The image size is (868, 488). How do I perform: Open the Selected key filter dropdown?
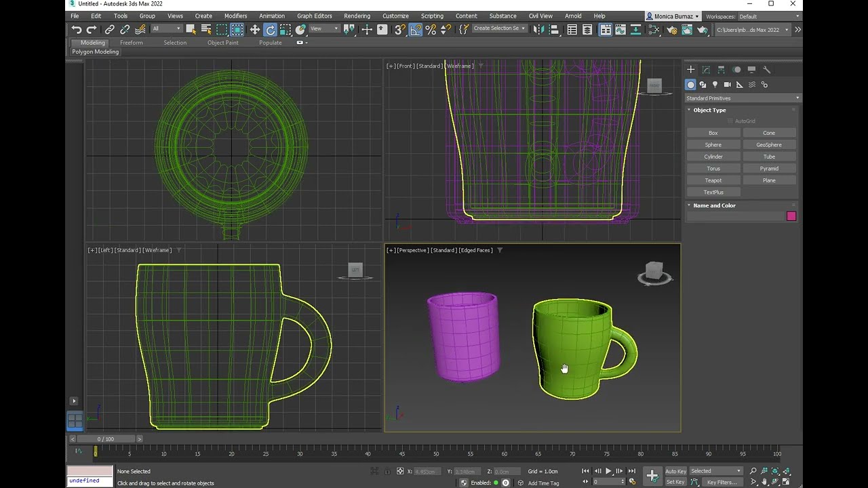point(716,471)
